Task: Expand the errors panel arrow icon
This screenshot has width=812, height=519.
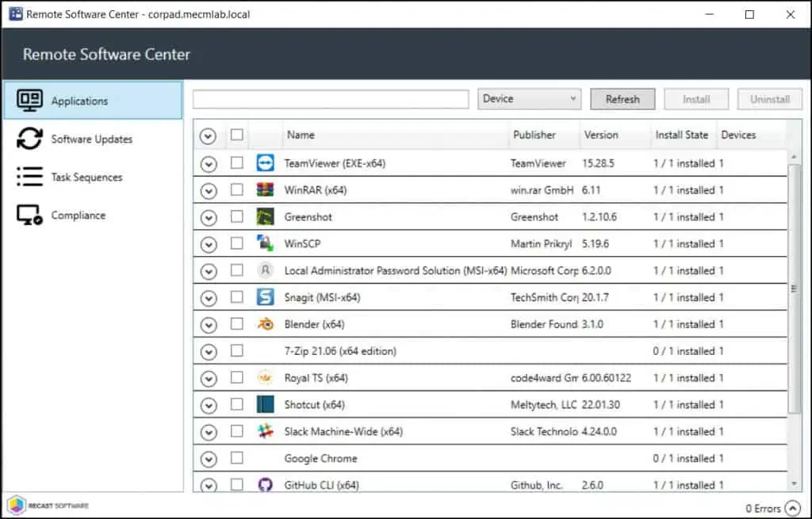Action: [793, 508]
